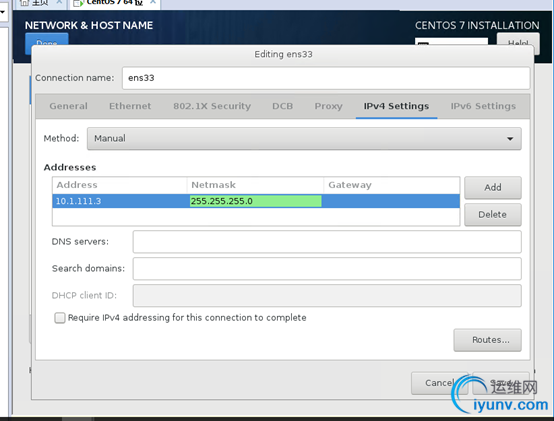554x421 pixels.
Task: Select the IPv4 Settings tab
Action: (x=396, y=106)
